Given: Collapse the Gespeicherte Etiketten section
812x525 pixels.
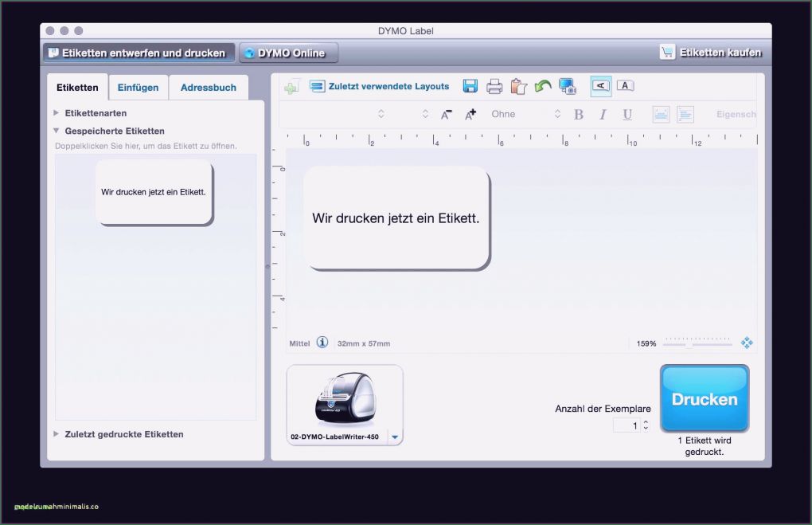Looking at the screenshot, I should (57, 131).
